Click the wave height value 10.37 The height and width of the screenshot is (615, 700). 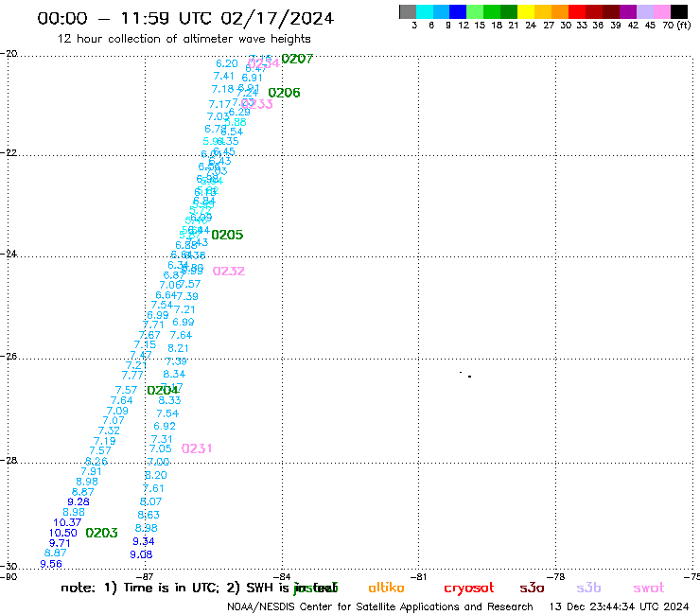[67, 522]
